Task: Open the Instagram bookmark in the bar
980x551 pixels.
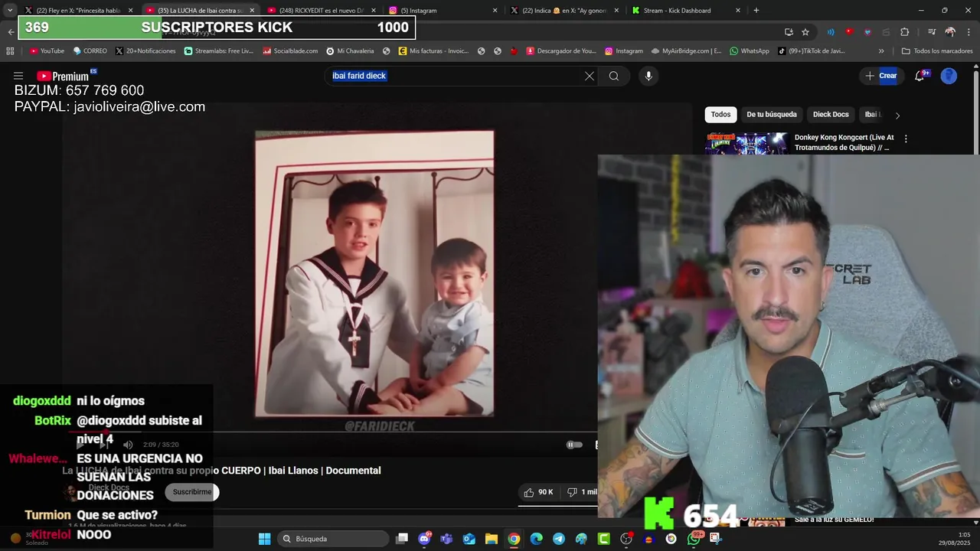Action: 624,51
